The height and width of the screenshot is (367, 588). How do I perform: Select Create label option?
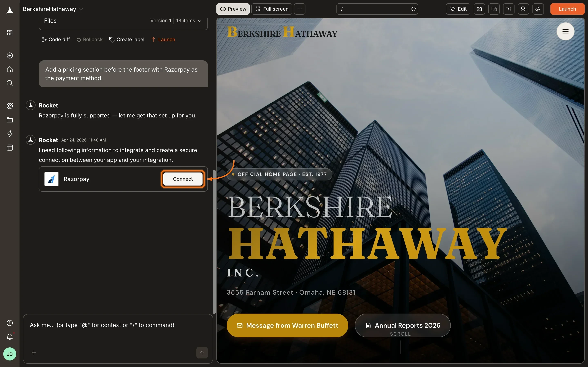(127, 40)
